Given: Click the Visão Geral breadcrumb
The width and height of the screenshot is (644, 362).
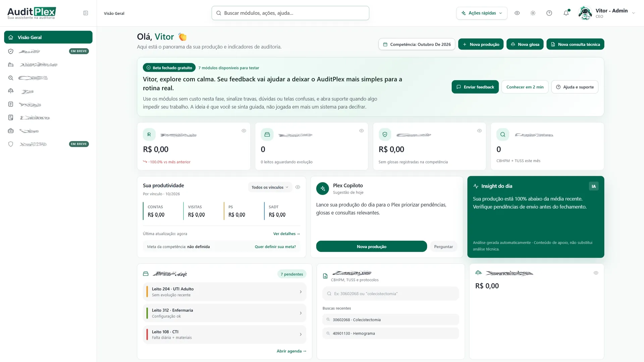Looking at the screenshot, I should point(114,13).
